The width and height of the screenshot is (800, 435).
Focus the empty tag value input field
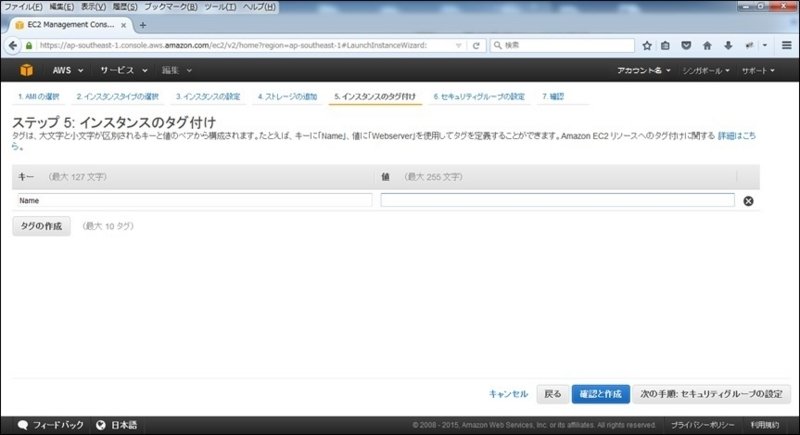pyautogui.click(x=557, y=200)
